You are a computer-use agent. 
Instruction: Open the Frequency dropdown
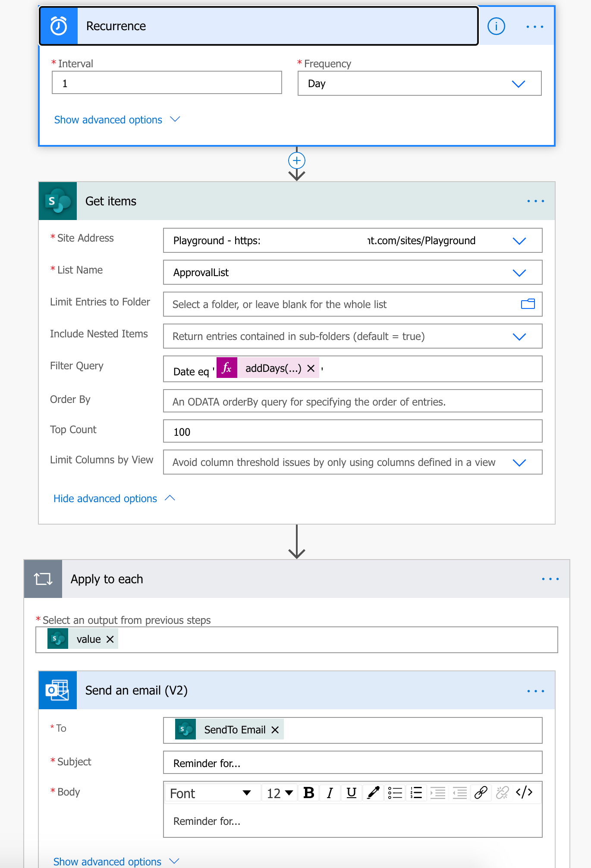click(518, 84)
